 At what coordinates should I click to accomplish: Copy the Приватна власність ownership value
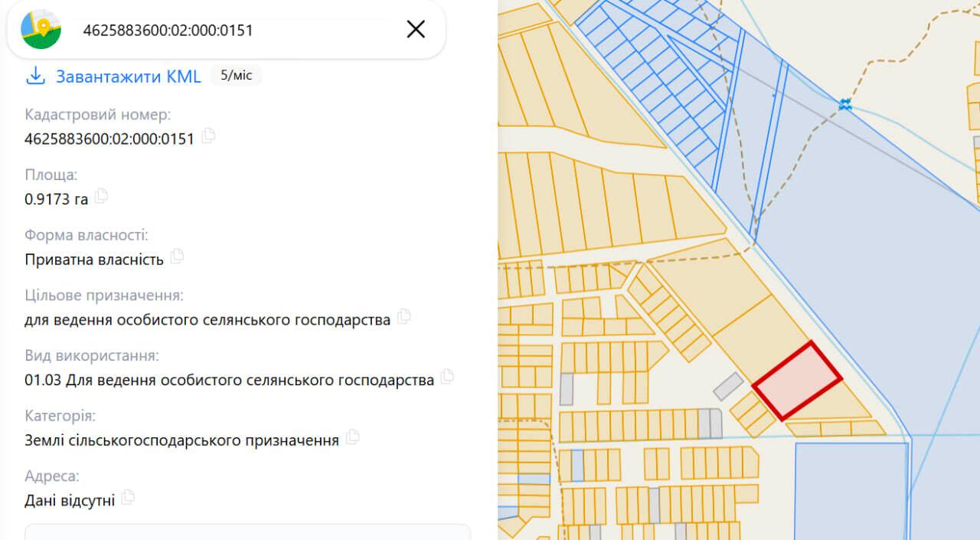click(177, 257)
